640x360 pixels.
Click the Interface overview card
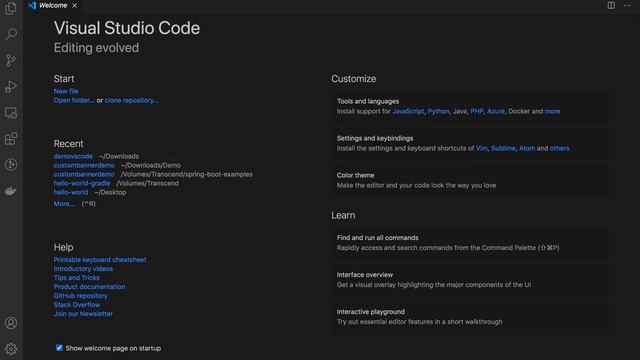click(x=470, y=280)
